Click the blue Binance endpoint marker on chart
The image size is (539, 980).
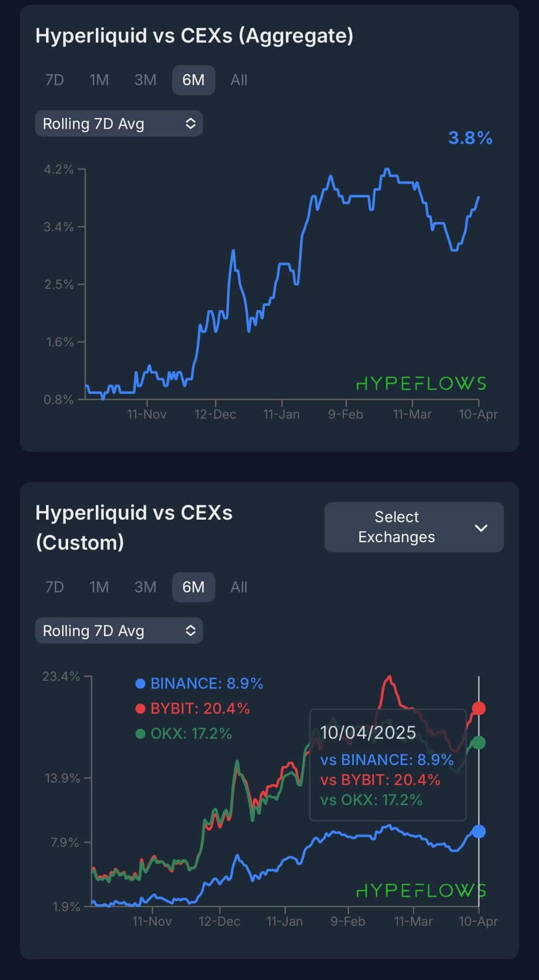479,832
